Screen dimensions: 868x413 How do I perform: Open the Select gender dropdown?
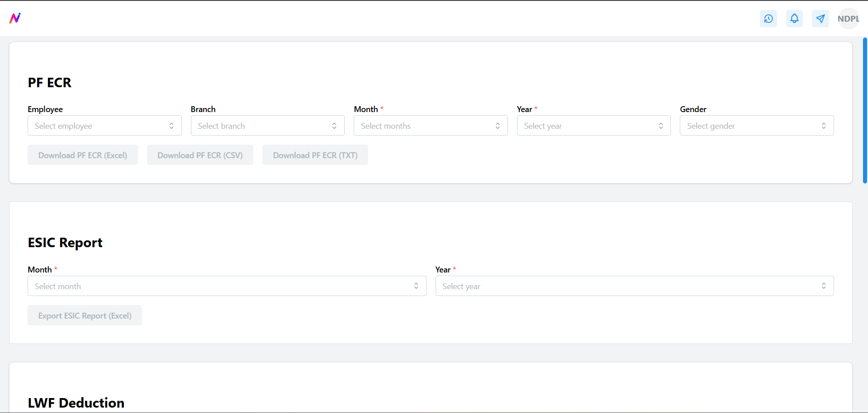click(x=757, y=126)
